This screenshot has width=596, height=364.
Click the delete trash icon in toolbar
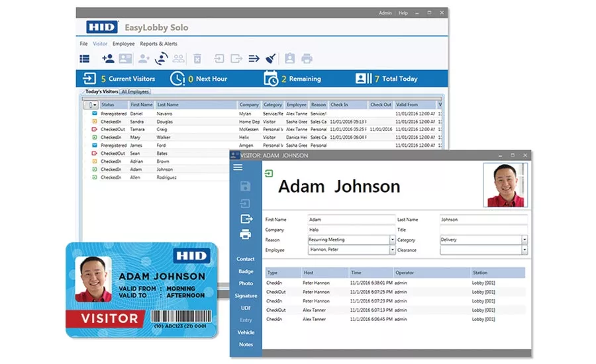point(197,58)
